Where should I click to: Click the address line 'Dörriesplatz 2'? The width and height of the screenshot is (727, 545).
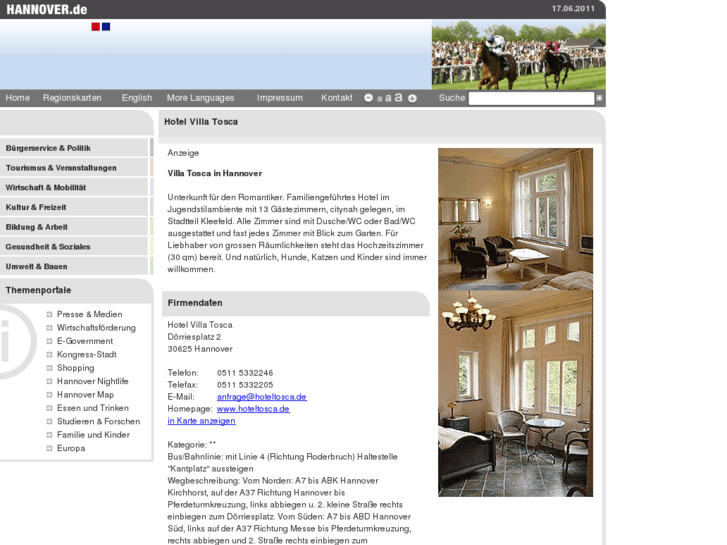[x=194, y=337]
